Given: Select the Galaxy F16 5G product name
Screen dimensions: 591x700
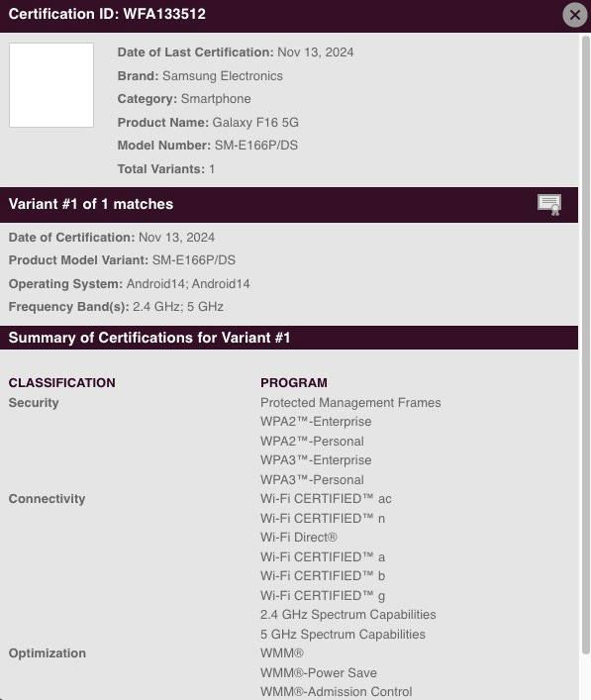Looking at the screenshot, I should (x=255, y=123).
